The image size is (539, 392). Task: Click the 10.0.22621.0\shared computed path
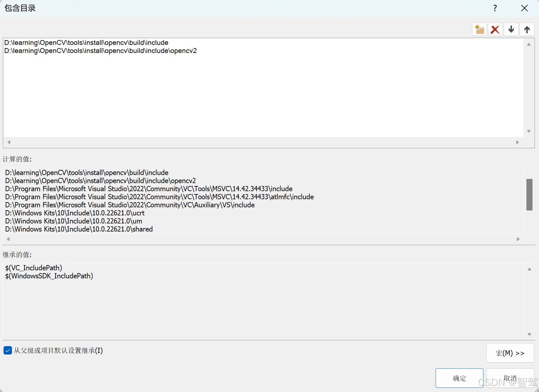79,229
